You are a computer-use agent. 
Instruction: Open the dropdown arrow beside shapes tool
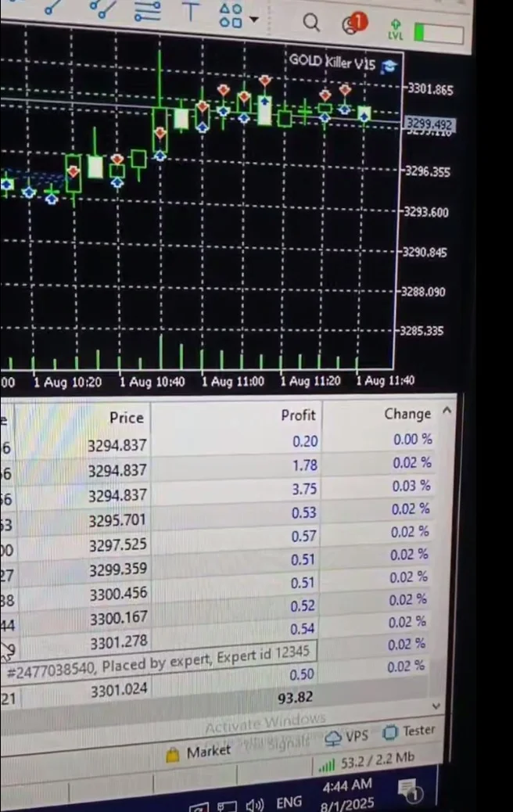(x=253, y=20)
